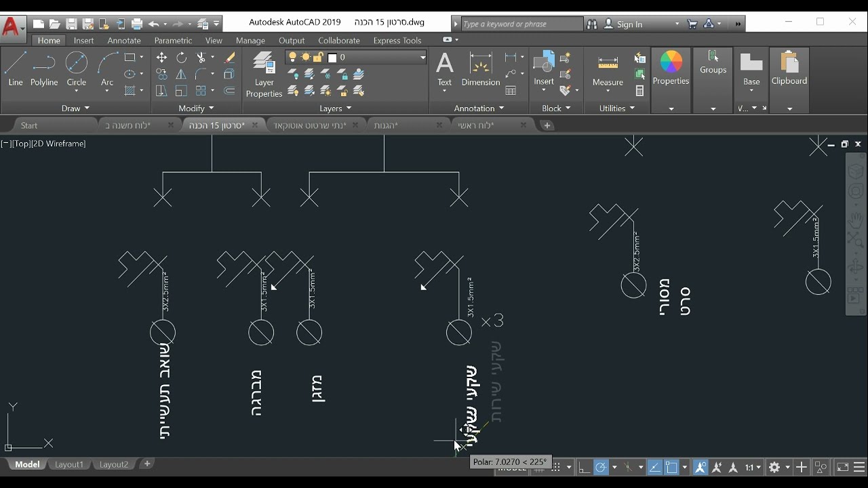The image size is (868, 488).
Task: Expand the Annotation panel
Action: pyautogui.click(x=479, y=108)
